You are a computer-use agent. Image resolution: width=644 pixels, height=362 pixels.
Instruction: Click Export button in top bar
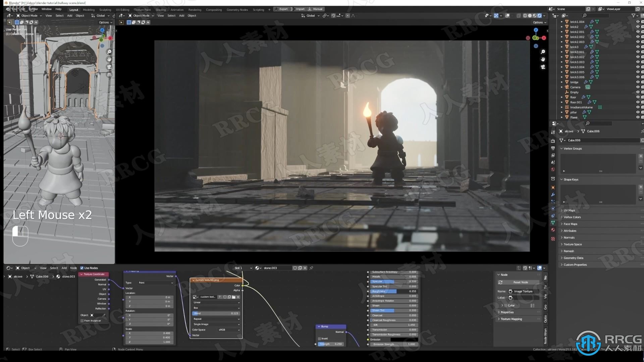click(x=281, y=9)
